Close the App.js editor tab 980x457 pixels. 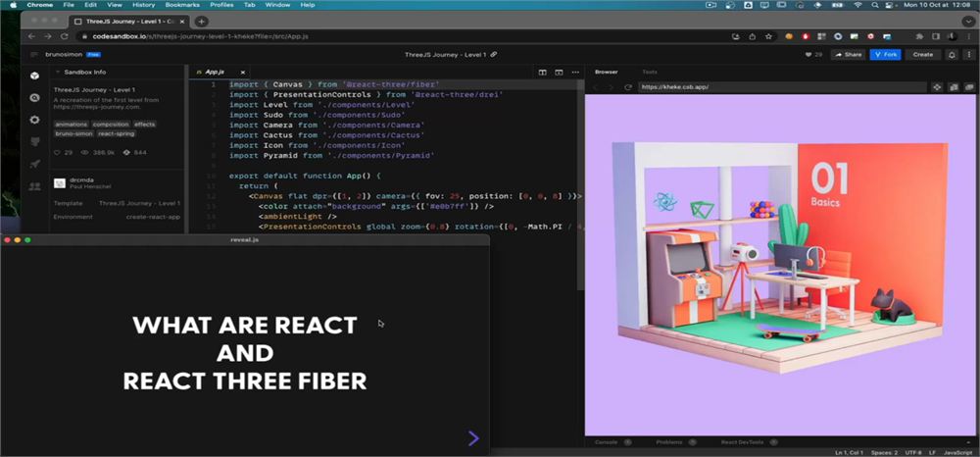[242, 73]
